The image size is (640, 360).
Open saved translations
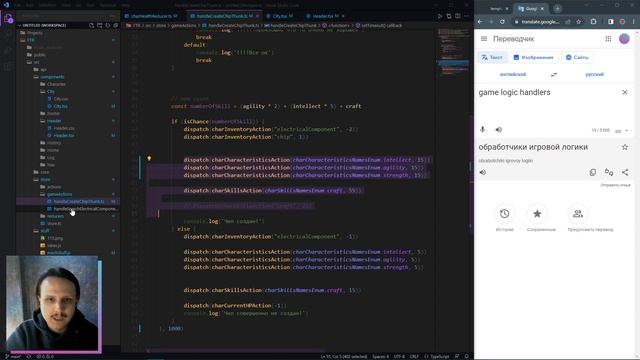(x=537, y=214)
